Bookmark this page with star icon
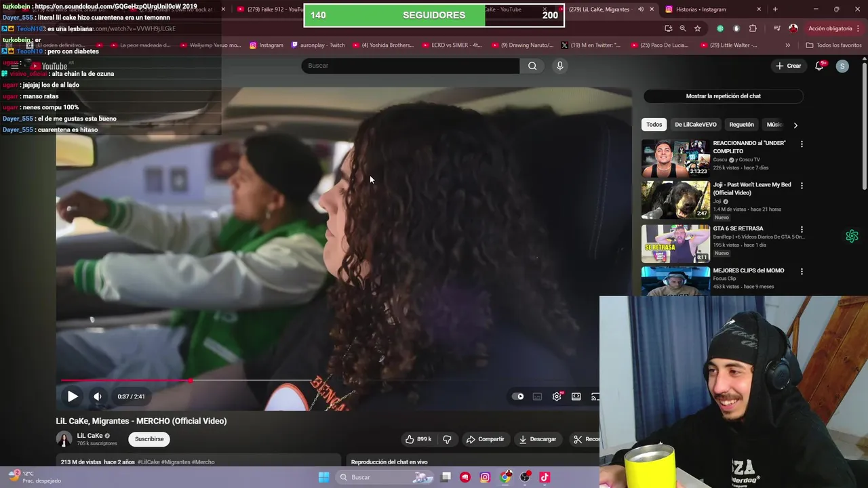Viewport: 868px width, 488px height. click(697, 28)
